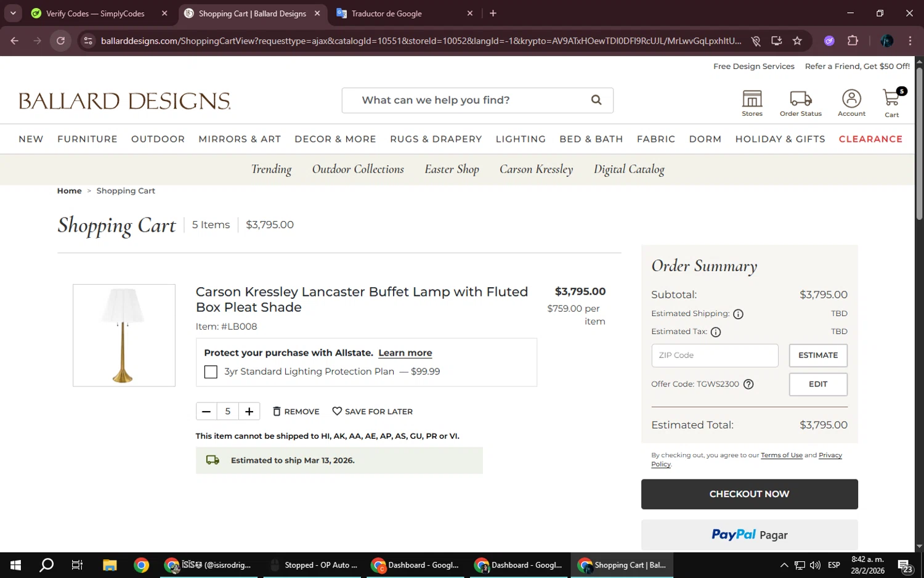Remove the lamp from cart
924x578 pixels.
[296, 412]
